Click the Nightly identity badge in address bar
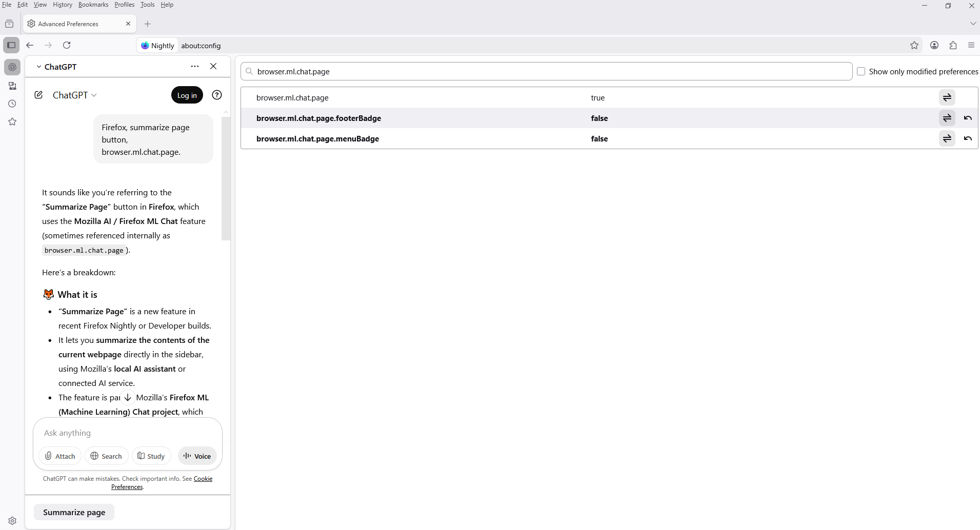 (x=158, y=45)
